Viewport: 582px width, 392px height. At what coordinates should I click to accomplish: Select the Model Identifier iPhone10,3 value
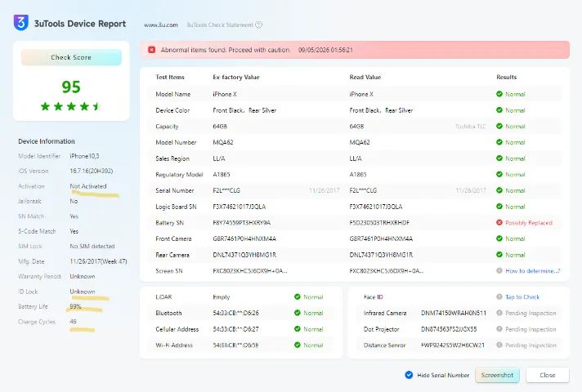pyautogui.click(x=84, y=156)
